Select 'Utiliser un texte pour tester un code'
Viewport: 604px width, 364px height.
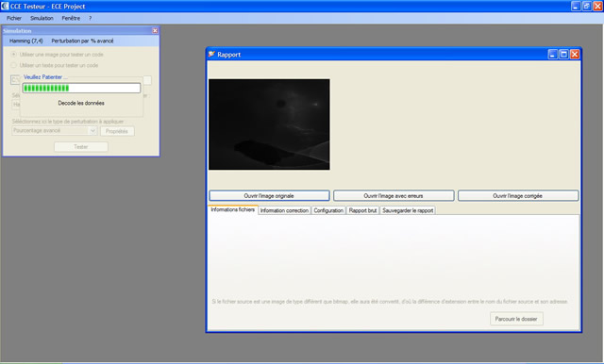point(14,65)
